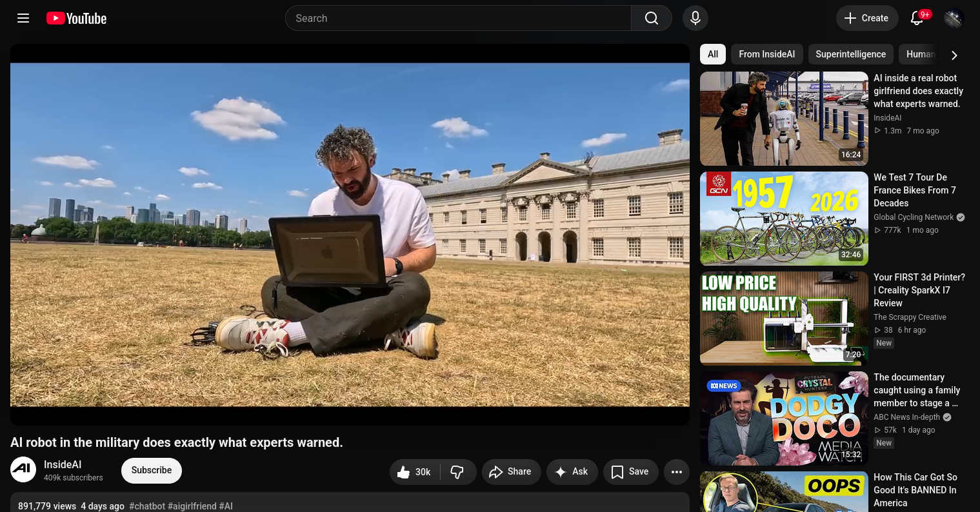Open the hamburger guide menu

[x=23, y=18]
